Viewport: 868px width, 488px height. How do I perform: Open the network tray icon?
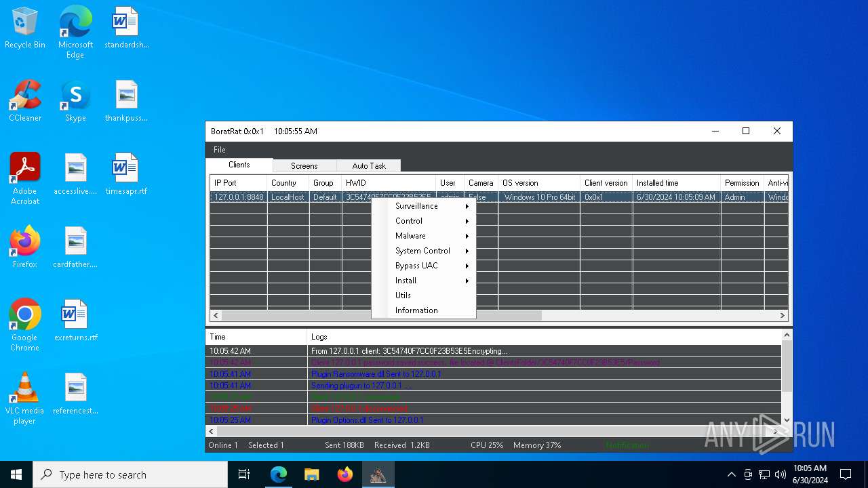pyautogui.click(x=764, y=474)
